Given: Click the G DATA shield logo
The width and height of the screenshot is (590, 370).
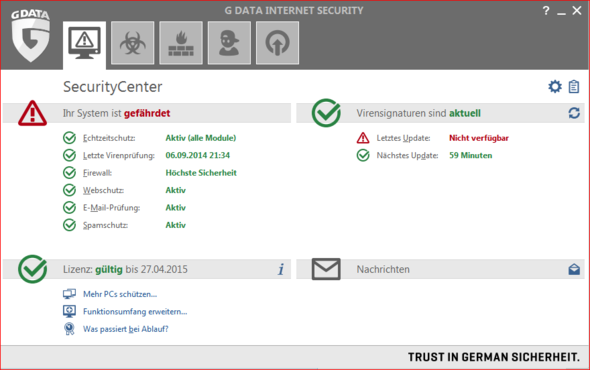Looking at the screenshot, I should click(x=30, y=35).
